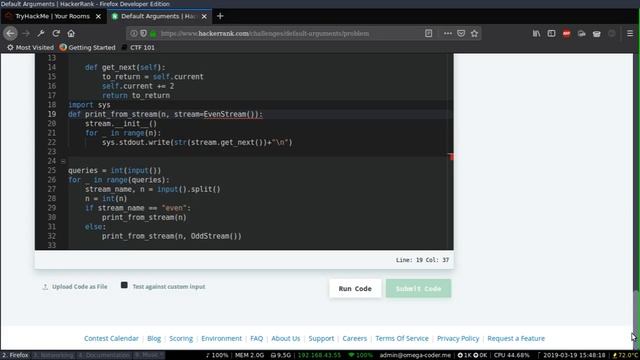This screenshot has height=360, width=640.
Task: Click Upload Code as File
Action: pyautogui.click(x=75, y=287)
